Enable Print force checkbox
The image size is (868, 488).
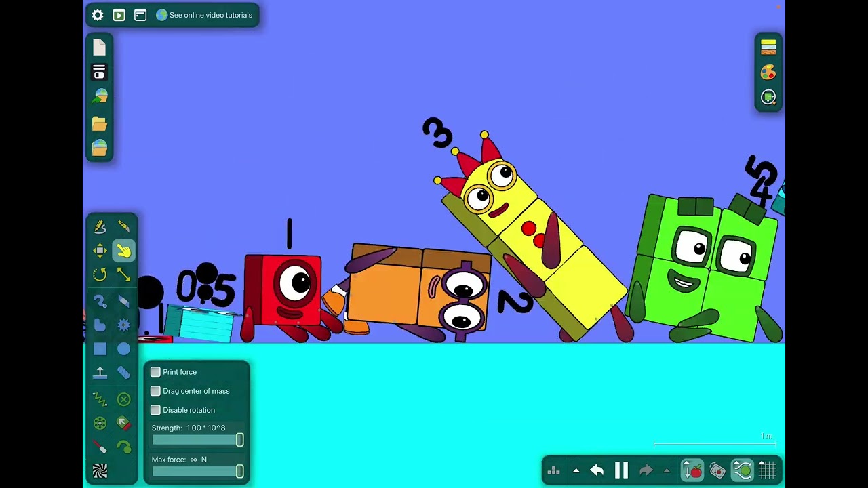point(155,372)
